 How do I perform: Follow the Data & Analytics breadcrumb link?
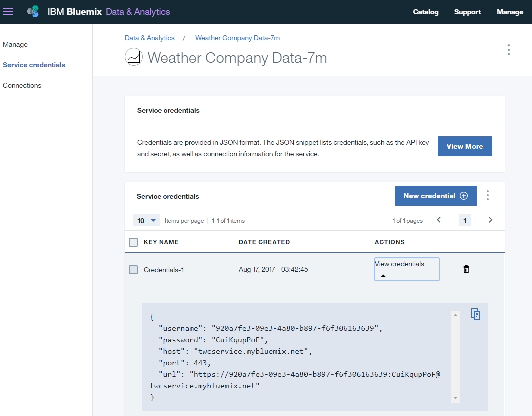(149, 38)
